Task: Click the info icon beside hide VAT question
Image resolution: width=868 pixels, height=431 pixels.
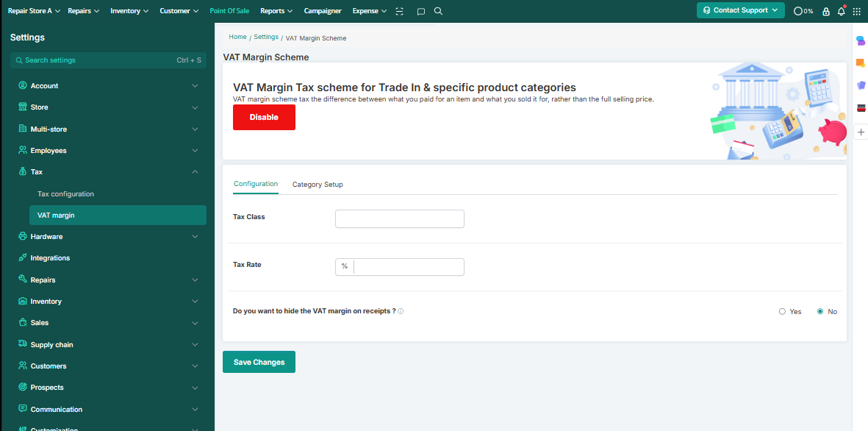Action: 401,311
